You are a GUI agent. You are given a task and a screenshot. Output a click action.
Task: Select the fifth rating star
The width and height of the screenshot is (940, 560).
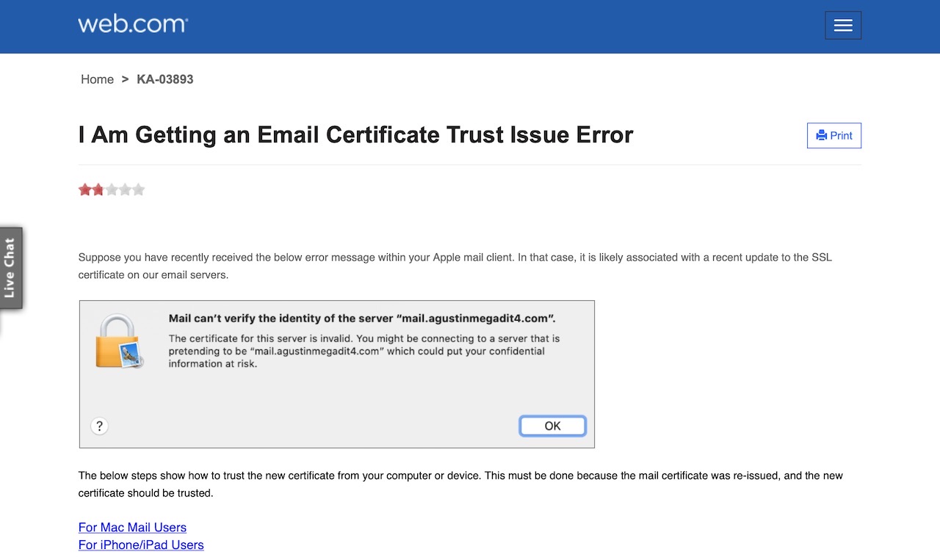point(138,189)
